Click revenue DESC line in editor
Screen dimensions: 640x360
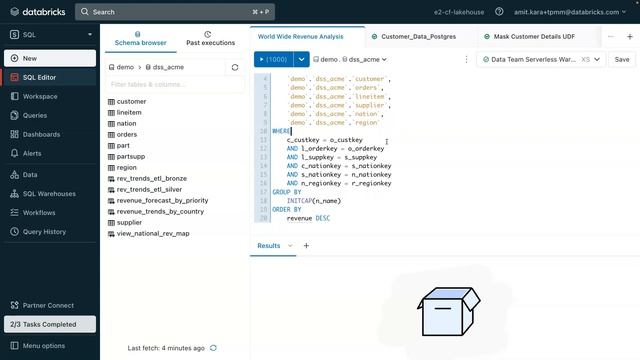pyautogui.click(x=308, y=218)
